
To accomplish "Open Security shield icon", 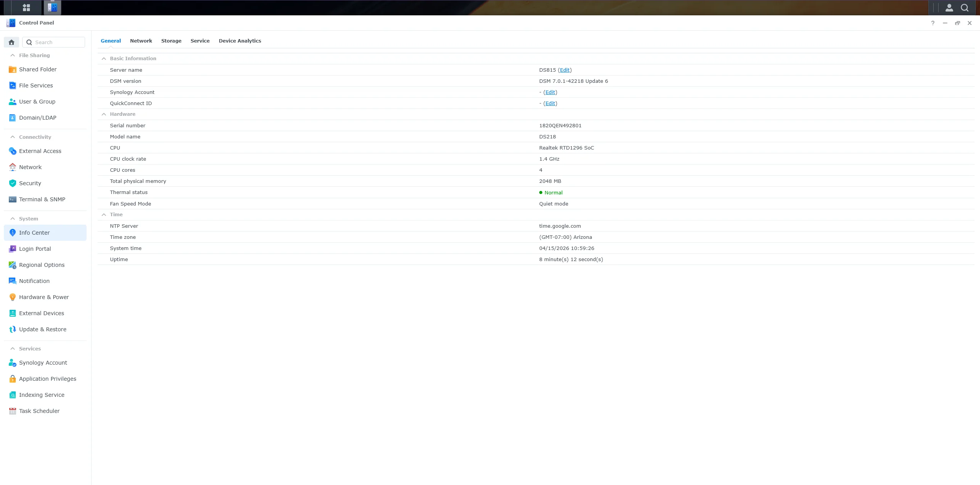I will pos(12,183).
